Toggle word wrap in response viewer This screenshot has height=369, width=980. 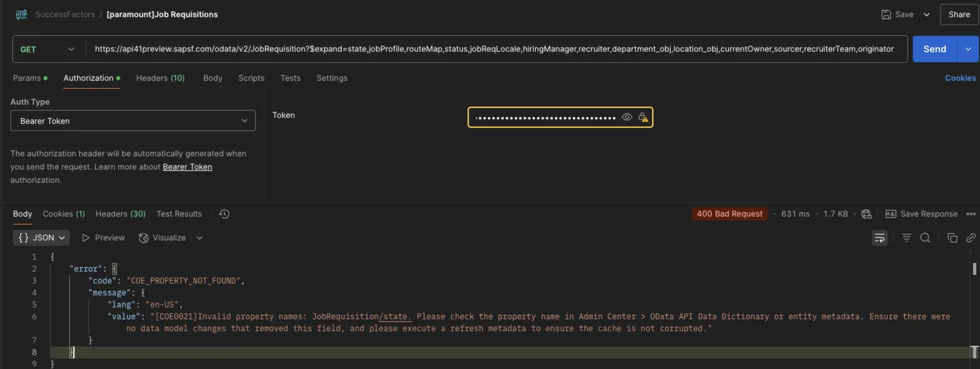click(x=879, y=238)
